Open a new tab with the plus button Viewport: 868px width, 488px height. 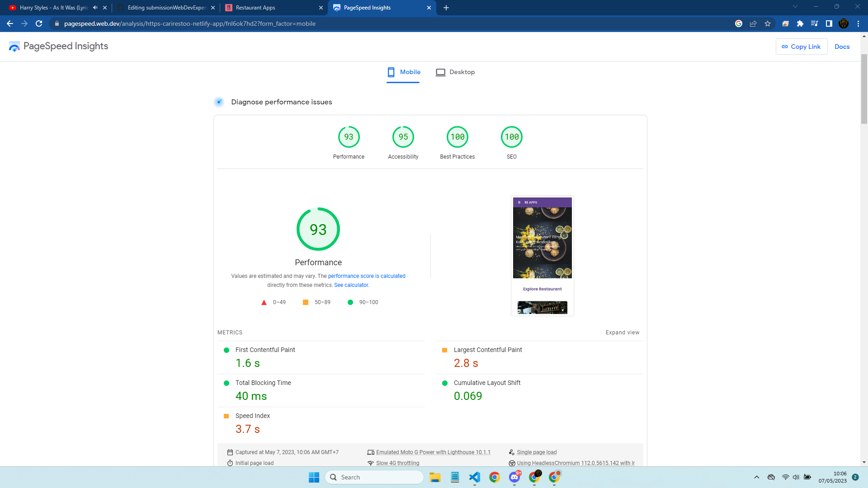coord(446,8)
